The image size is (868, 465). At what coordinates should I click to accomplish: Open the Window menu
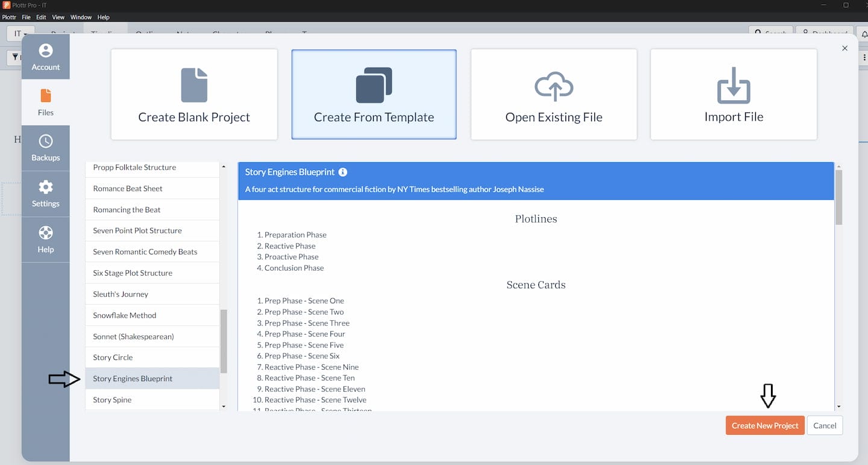pyautogui.click(x=81, y=17)
